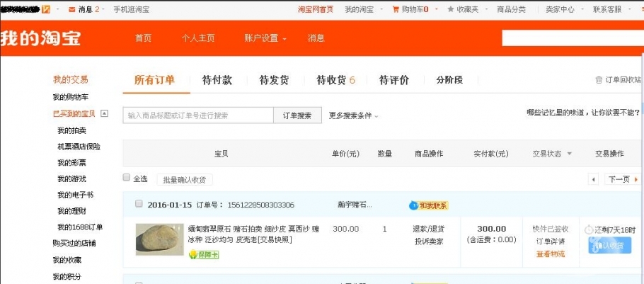Click 投诉卖家 link
Screen dimensions: 644x284
point(428,242)
